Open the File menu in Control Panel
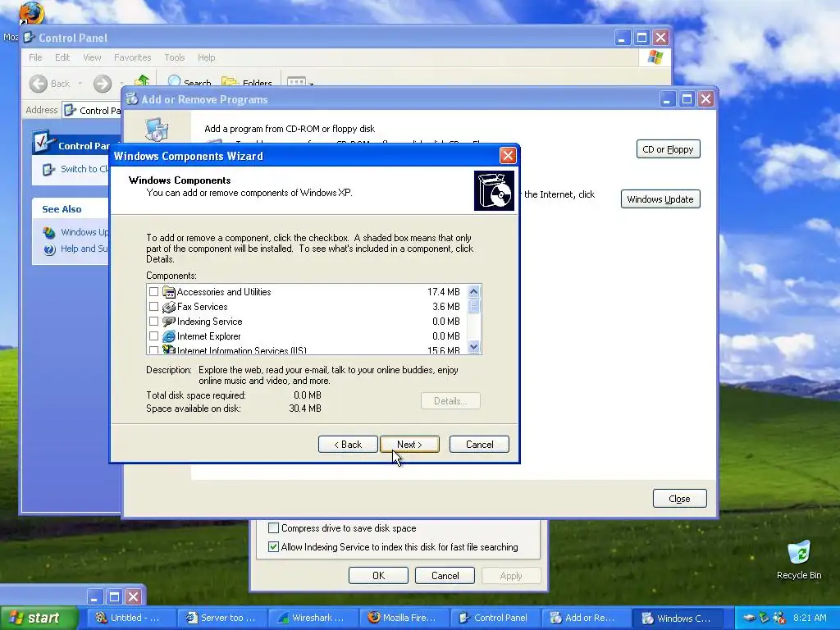840x630 pixels. [35, 57]
